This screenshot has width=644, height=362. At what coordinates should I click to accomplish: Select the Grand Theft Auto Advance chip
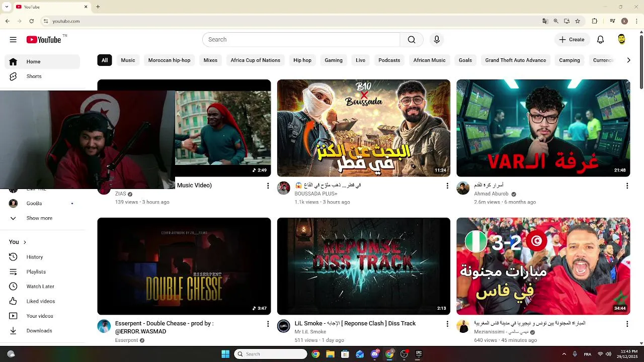point(516,60)
